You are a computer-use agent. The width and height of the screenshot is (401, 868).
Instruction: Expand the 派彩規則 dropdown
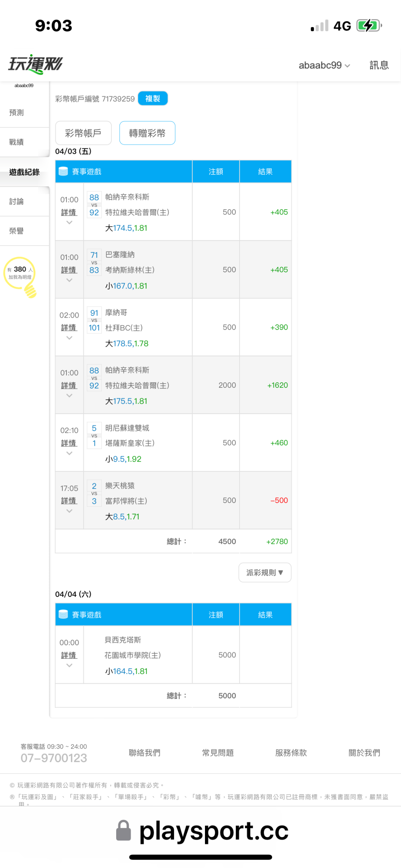click(x=265, y=572)
